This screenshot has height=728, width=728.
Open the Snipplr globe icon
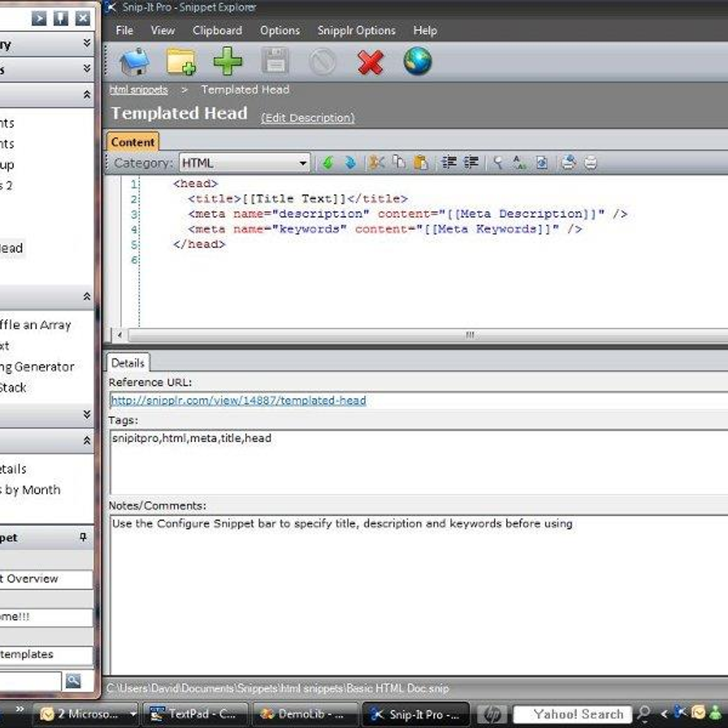[417, 62]
